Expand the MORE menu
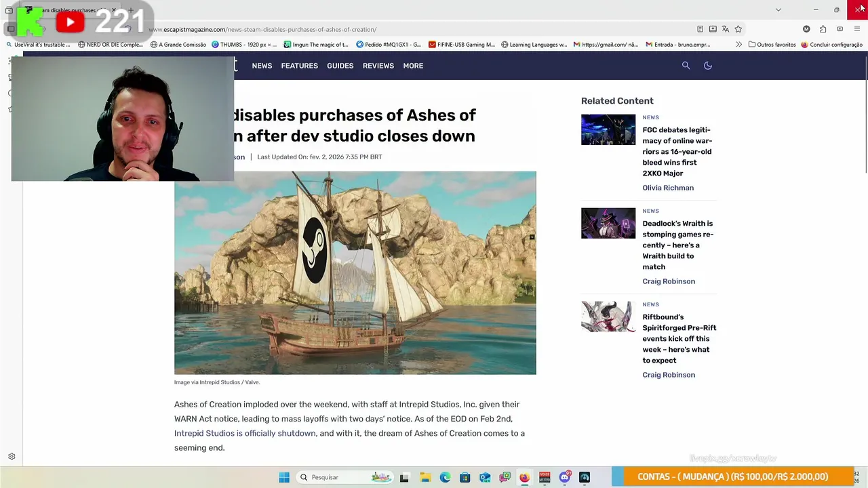This screenshot has width=868, height=488. (x=413, y=66)
